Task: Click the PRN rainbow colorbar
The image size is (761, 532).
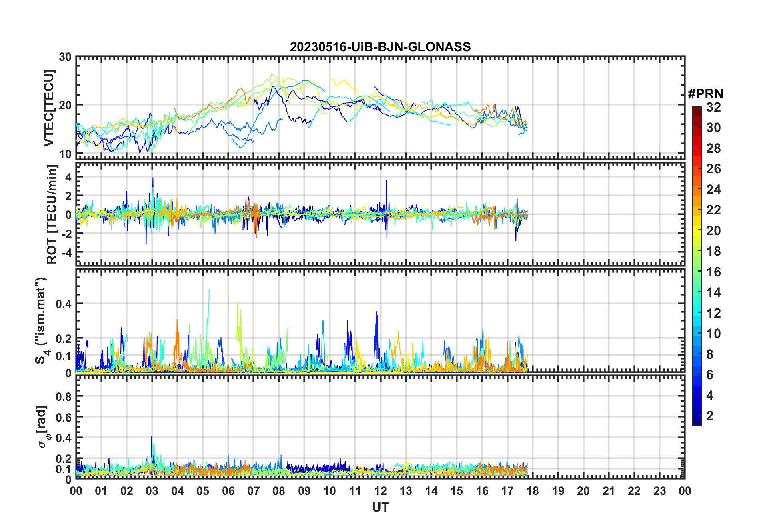Action: [697, 266]
